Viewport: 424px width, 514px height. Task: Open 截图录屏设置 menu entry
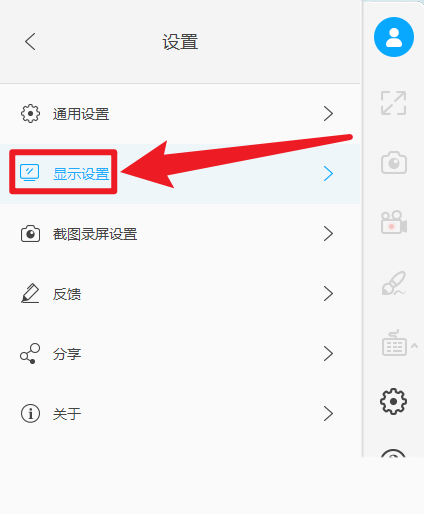pyautogui.click(x=180, y=234)
